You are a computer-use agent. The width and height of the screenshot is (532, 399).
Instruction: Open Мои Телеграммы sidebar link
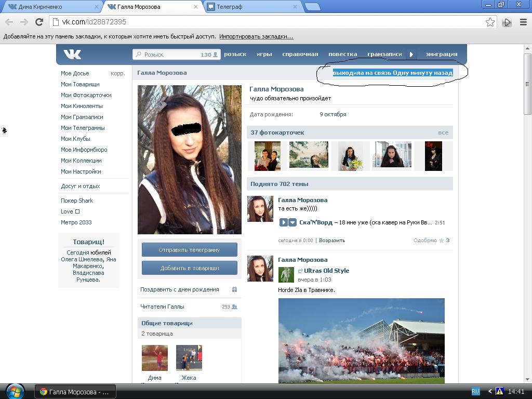[83, 128]
